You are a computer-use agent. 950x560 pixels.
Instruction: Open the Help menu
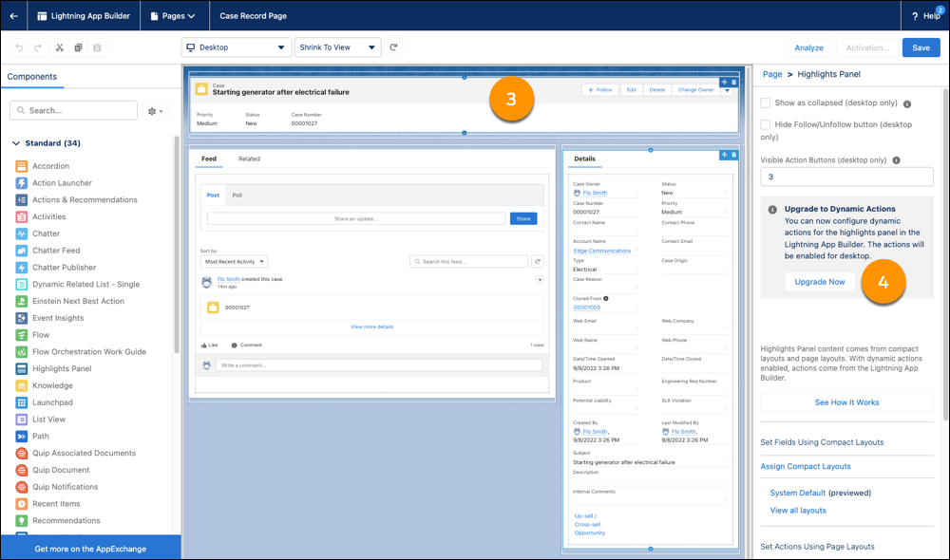point(928,15)
